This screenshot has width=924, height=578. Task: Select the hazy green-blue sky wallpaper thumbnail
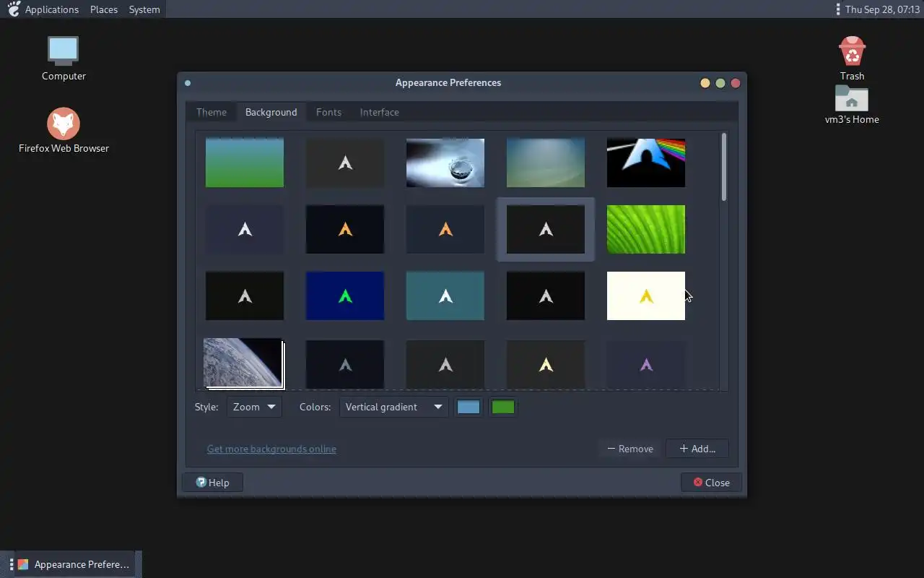pyautogui.click(x=546, y=163)
